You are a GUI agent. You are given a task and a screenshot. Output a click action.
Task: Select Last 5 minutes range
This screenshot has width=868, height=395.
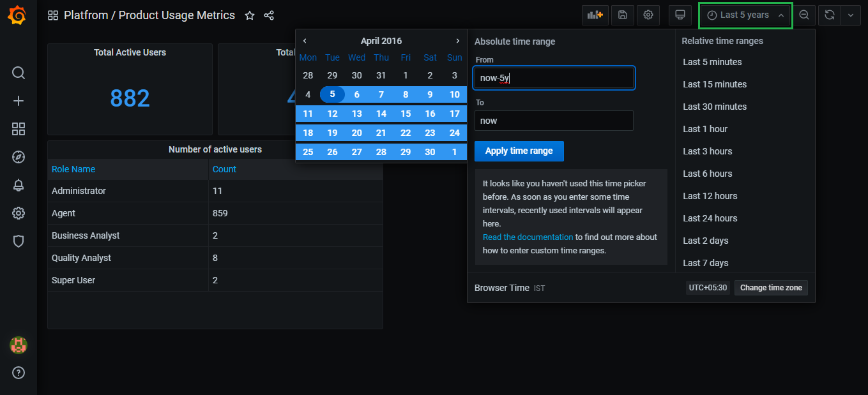tap(712, 62)
